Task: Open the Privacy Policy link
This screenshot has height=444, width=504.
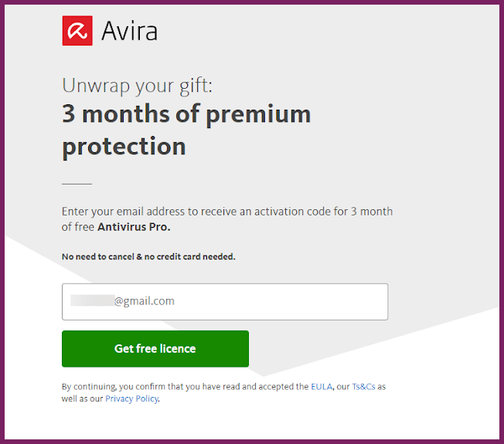Action: click(131, 399)
